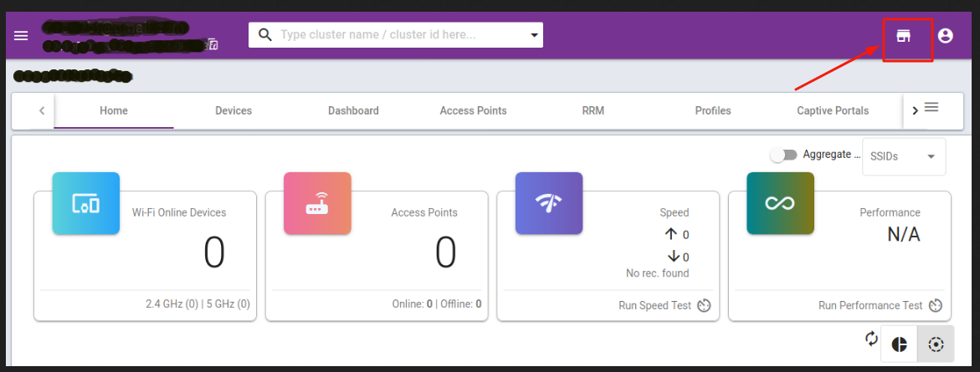Select the Home tab
Viewport: 980px width, 372px height.
click(114, 110)
